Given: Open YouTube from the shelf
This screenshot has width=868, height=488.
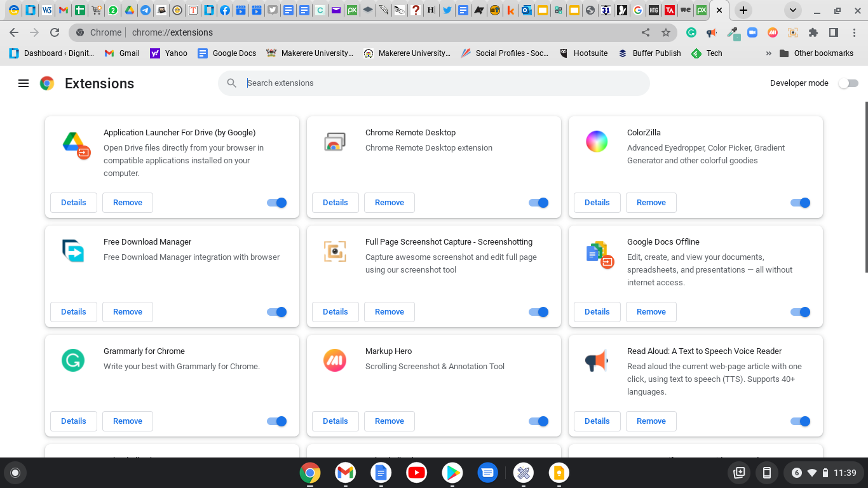Looking at the screenshot, I should tap(417, 472).
